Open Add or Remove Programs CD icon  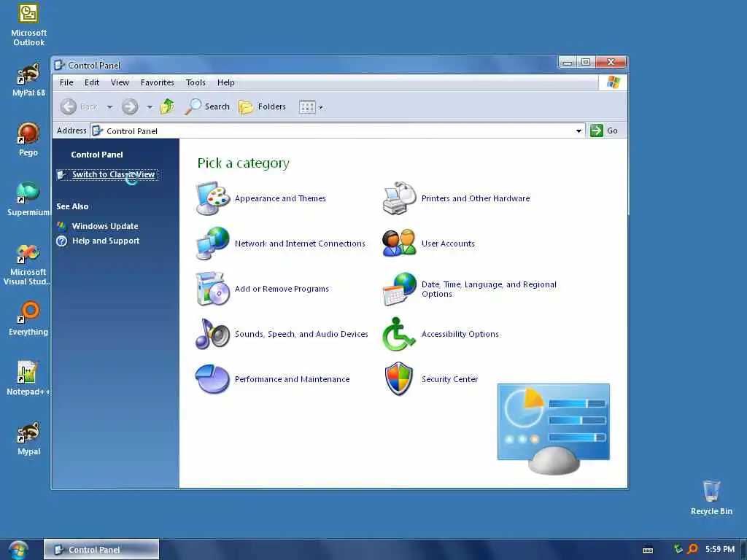click(x=212, y=289)
